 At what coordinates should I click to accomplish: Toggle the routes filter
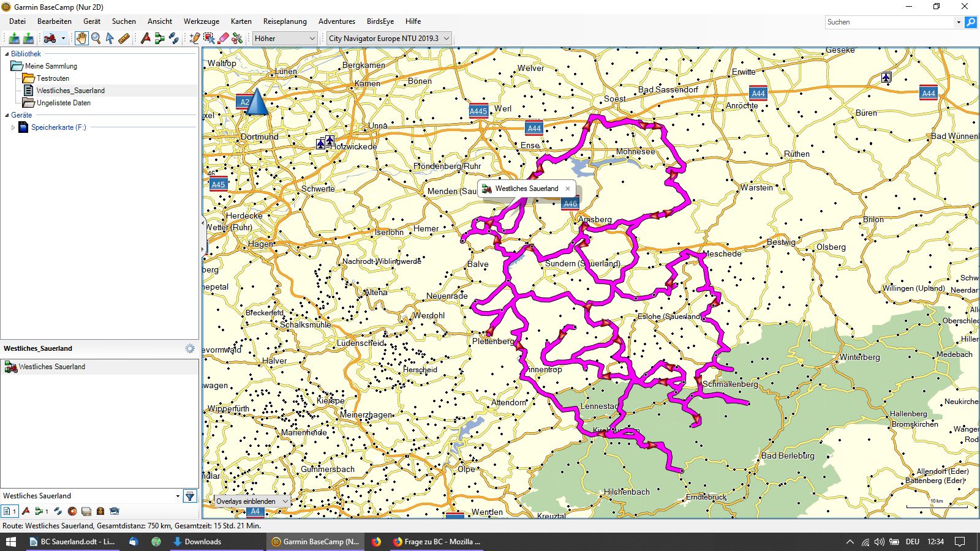point(42,511)
